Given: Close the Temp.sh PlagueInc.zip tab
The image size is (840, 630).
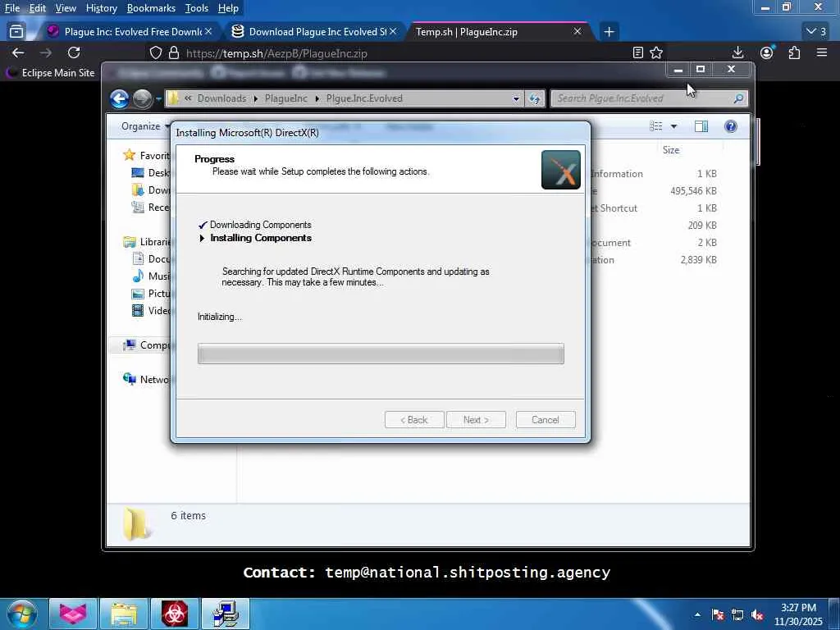Looking at the screenshot, I should (577, 32).
